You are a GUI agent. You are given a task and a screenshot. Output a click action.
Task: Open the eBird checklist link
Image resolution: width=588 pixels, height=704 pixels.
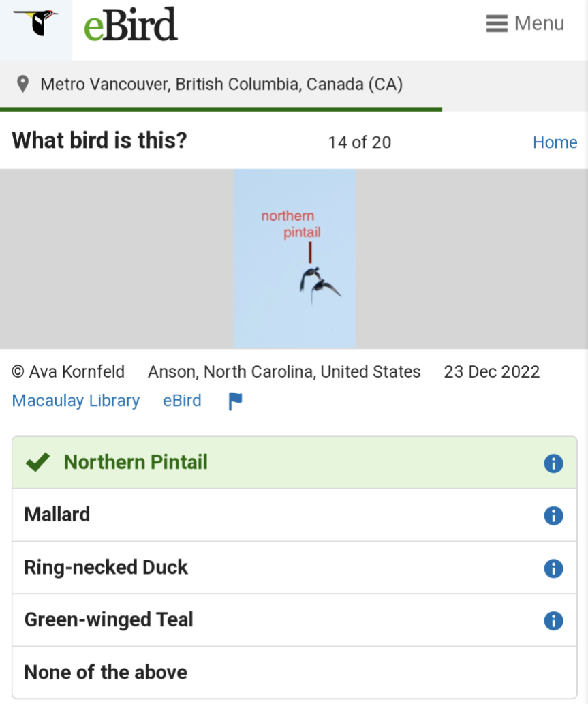[182, 401]
